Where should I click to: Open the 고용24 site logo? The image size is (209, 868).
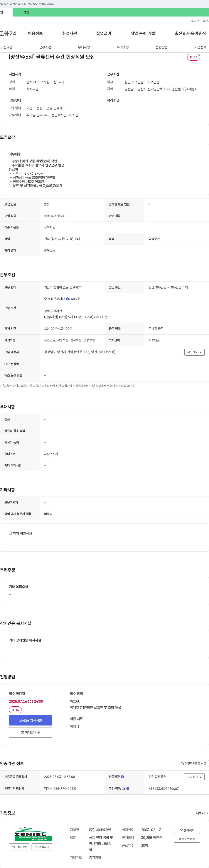click(8, 33)
